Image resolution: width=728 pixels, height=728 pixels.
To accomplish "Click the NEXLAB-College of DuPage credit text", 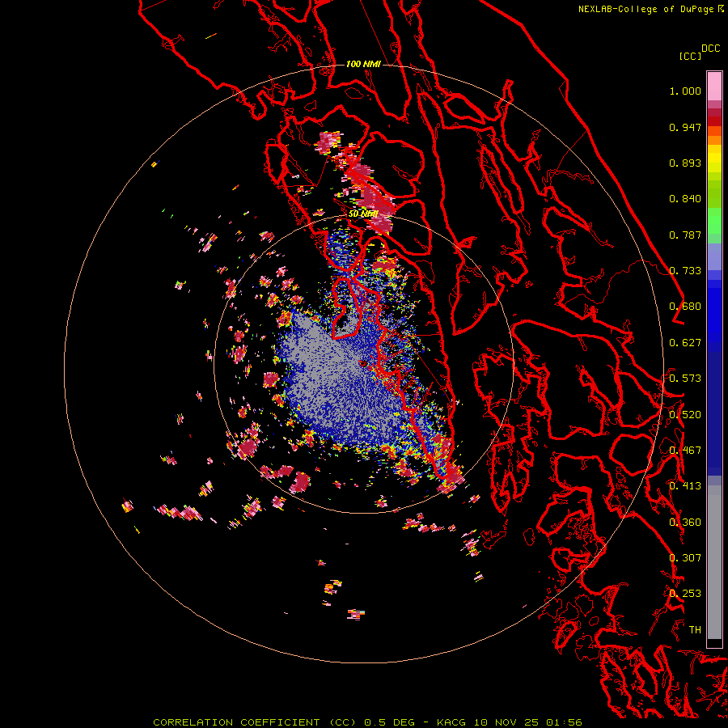I will (x=645, y=9).
